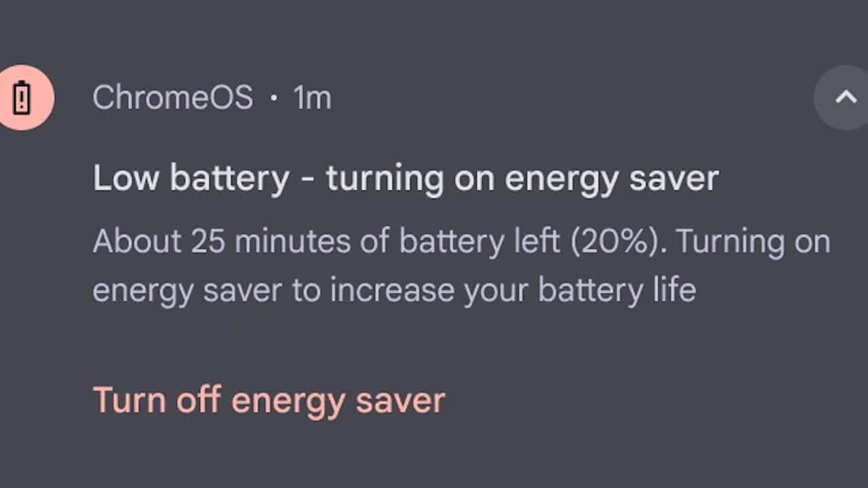
Task: Click the first line of the notification message
Action: (x=461, y=241)
